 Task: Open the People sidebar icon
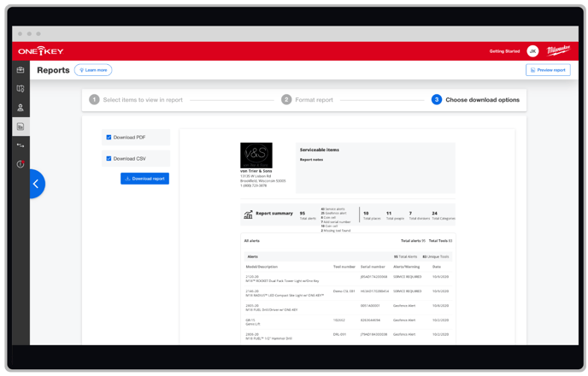click(21, 108)
